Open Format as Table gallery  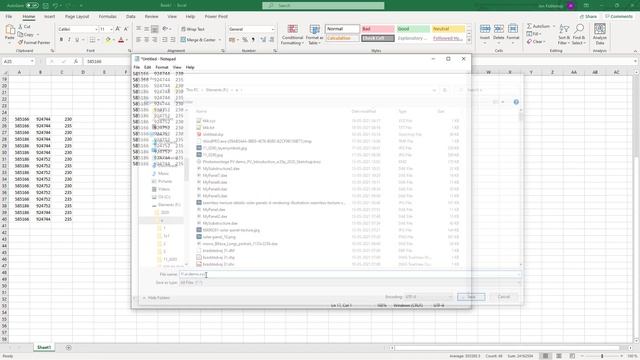(x=315, y=35)
